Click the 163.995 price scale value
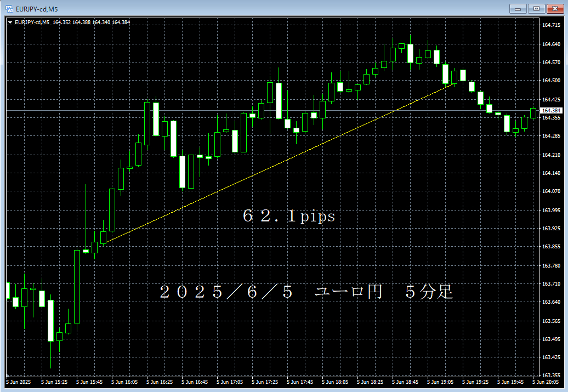 click(x=551, y=211)
